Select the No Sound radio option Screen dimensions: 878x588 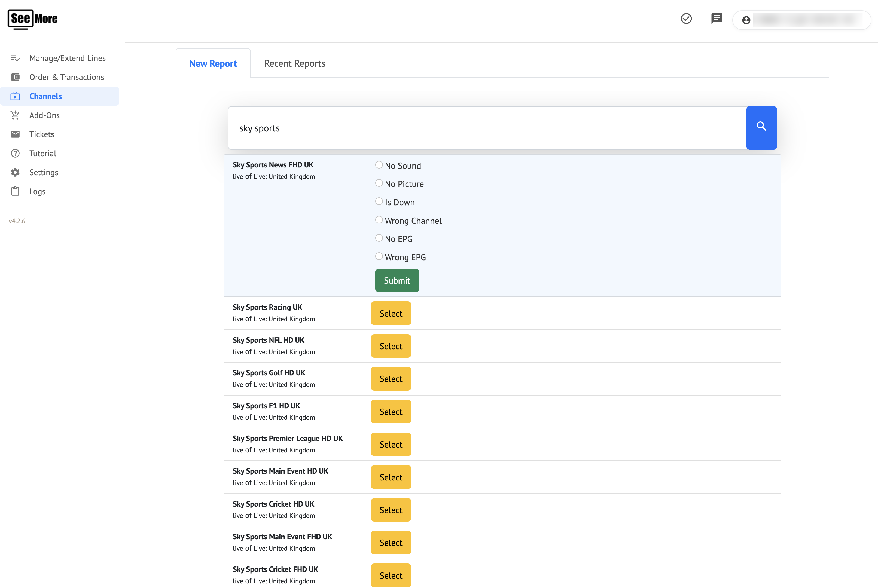coord(379,165)
